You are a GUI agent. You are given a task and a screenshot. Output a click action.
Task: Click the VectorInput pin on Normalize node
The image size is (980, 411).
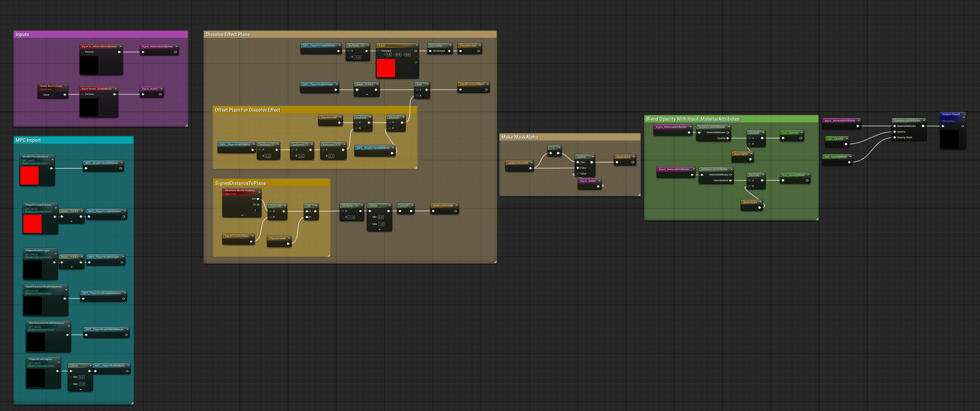[430, 51]
